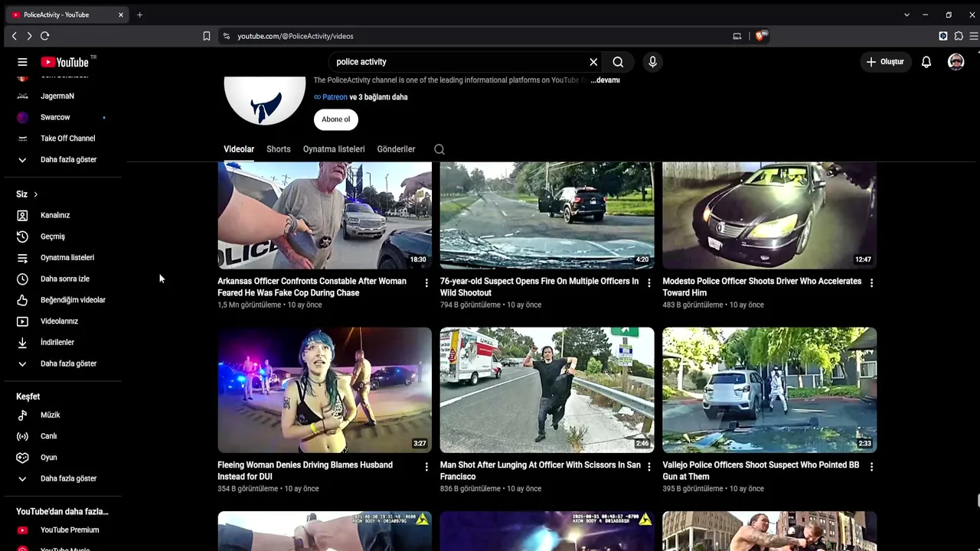The width and height of the screenshot is (980, 551).
Task: Expand channel description with ...devamı
Action: (605, 80)
